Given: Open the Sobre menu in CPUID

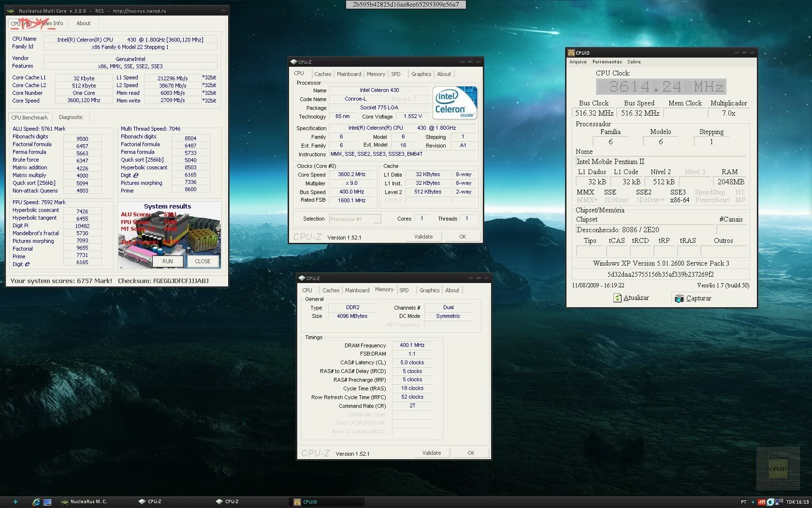Looking at the screenshot, I should 634,62.
